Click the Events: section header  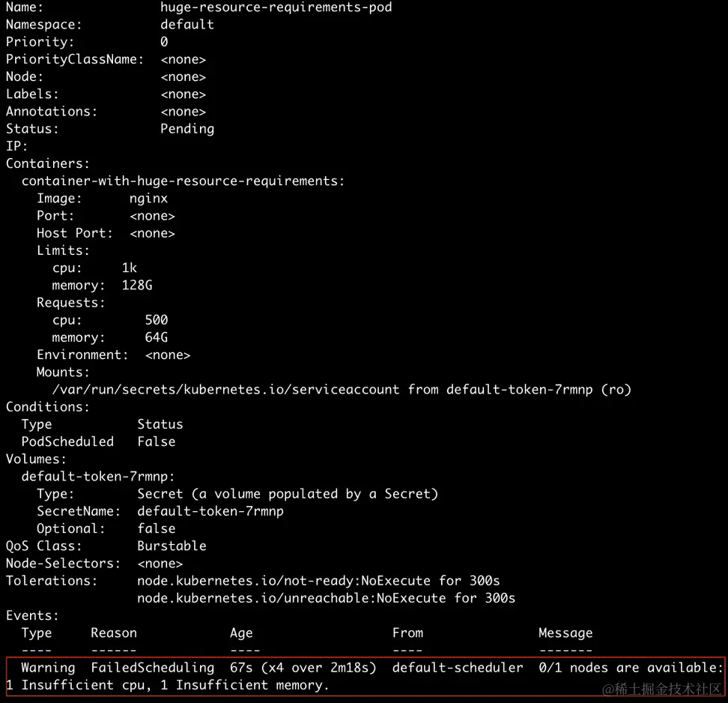(32, 615)
